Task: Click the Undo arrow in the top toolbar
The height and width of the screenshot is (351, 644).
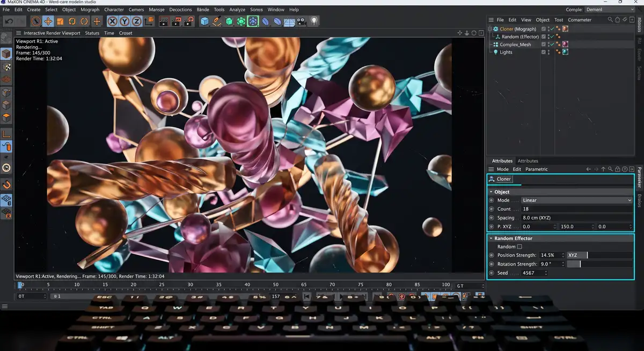Action: pos(9,21)
